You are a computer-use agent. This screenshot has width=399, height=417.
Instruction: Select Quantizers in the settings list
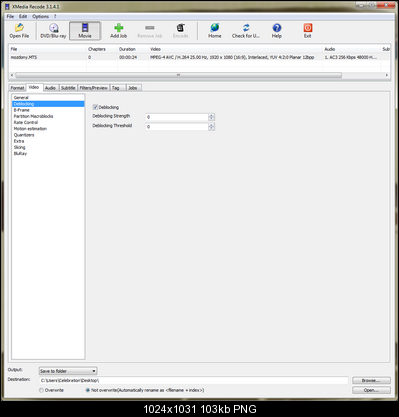(x=48, y=135)
